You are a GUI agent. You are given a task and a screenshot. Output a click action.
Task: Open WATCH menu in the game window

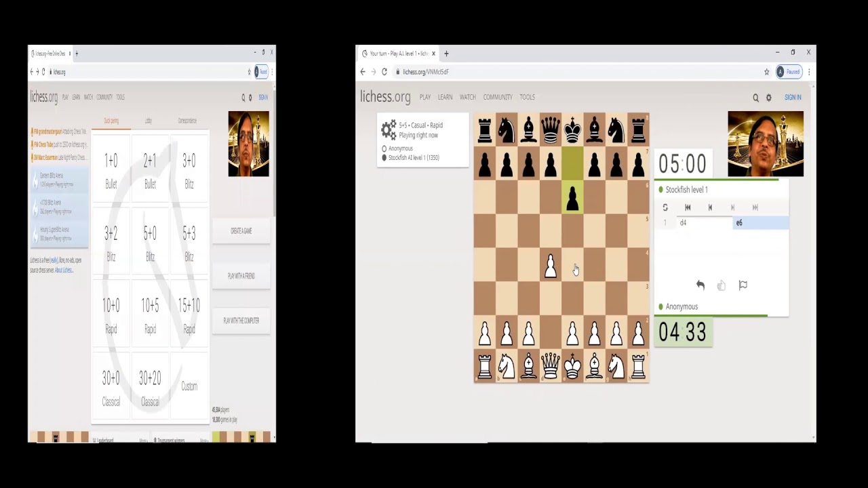[x=468, y=98]
